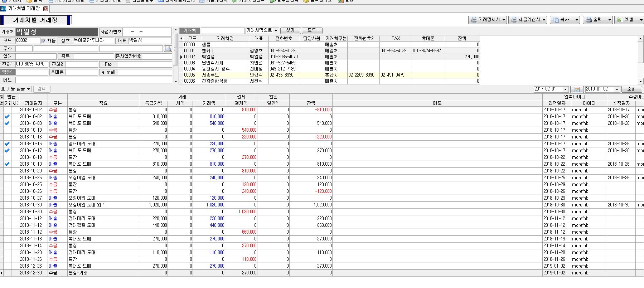Click the 출력 print icon
The image size is (644, 288).
(589, 20)
